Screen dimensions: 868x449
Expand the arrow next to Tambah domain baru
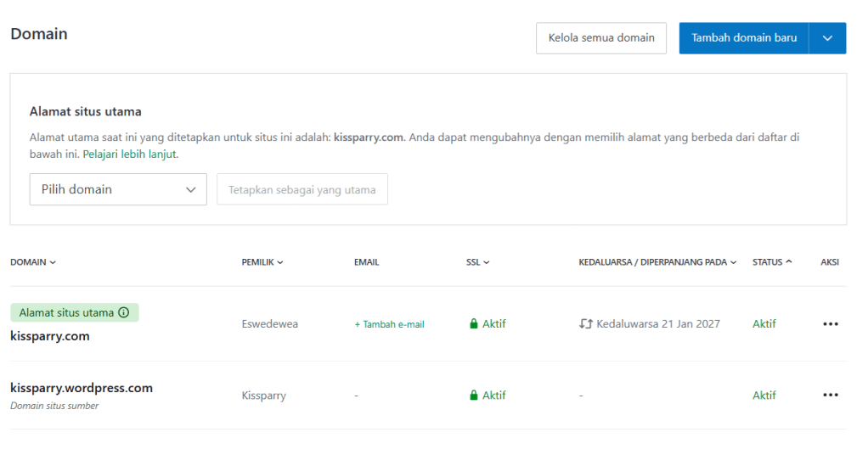pyautogui.click(x=828, y=38)
